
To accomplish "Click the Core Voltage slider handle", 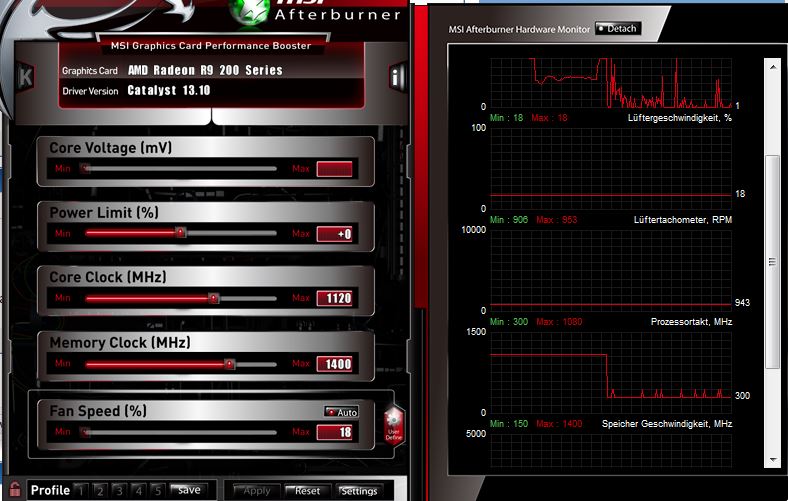I will [86, 168].
